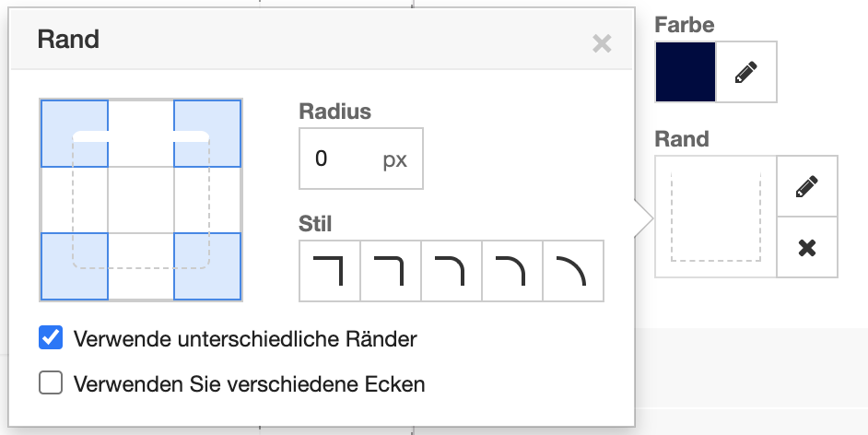Select the third, medium rounded corner style
This screenshot has width=868, height=435.
pyautogui.click(x=452, y=272)
